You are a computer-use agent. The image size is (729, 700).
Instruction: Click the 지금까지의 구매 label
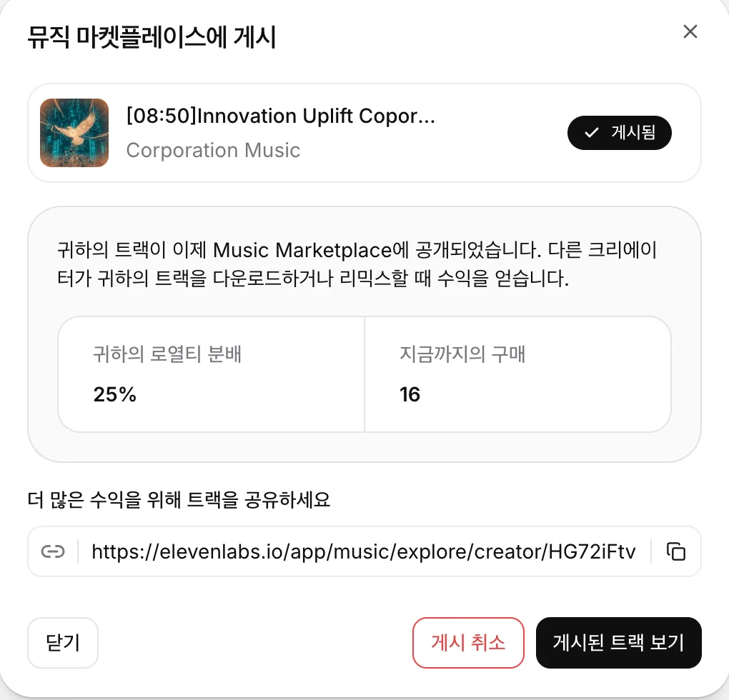tap(462, 354)
